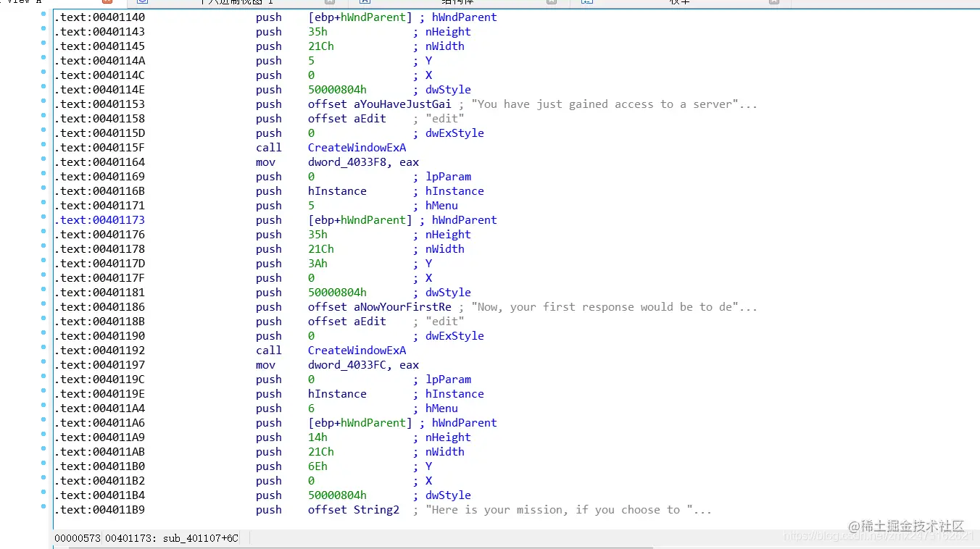Click aEdit operand at 0040118B

point(370,322)
